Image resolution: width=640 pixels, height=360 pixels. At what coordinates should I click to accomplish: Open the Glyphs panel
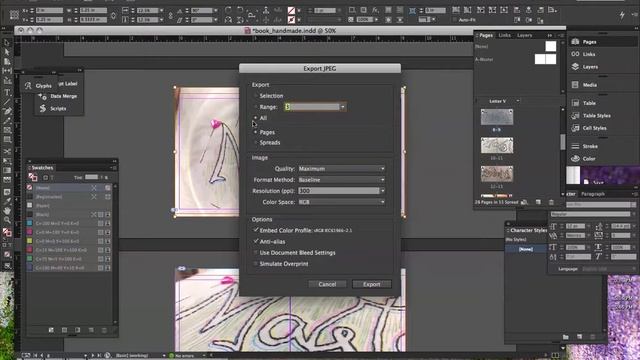(38, 86)
